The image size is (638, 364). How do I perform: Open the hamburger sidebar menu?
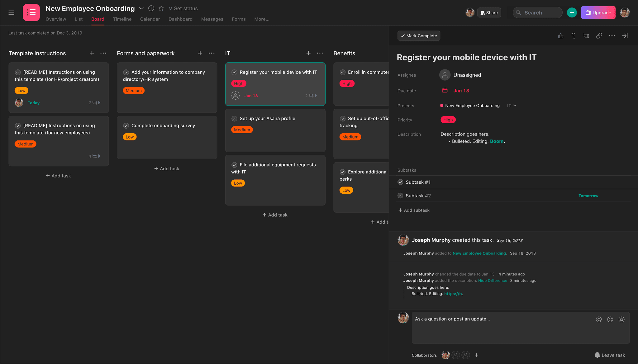12,12
